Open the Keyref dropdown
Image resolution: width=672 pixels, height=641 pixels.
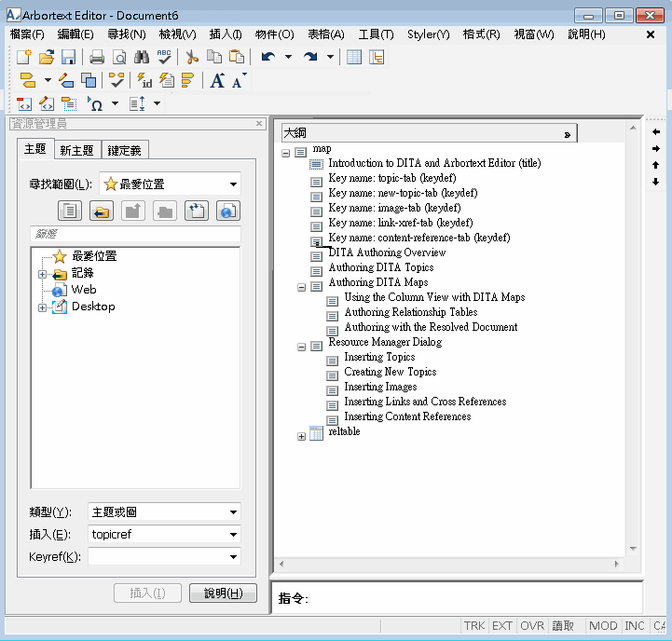(x=233, y=556)
